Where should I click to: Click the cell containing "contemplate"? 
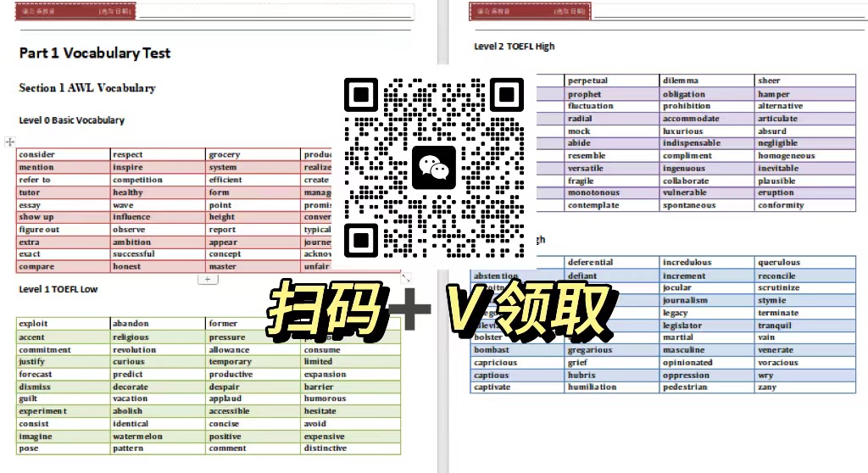pos(612,205)
